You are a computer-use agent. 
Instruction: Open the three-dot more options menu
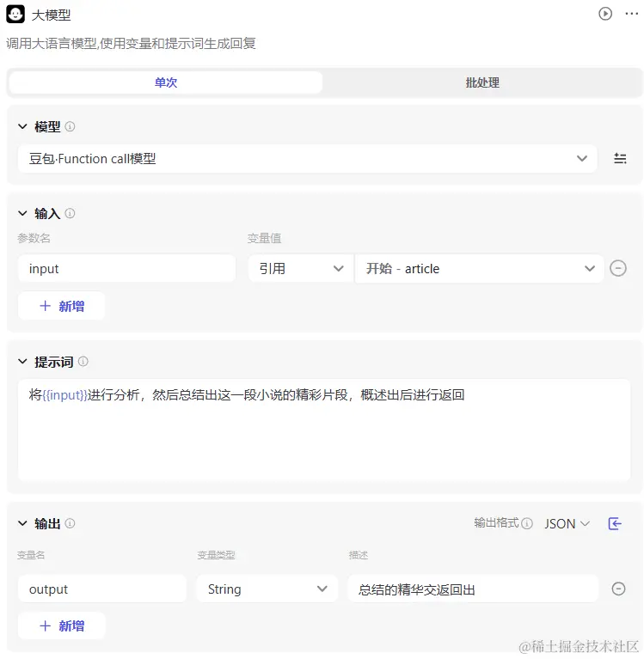coord(631,14)
